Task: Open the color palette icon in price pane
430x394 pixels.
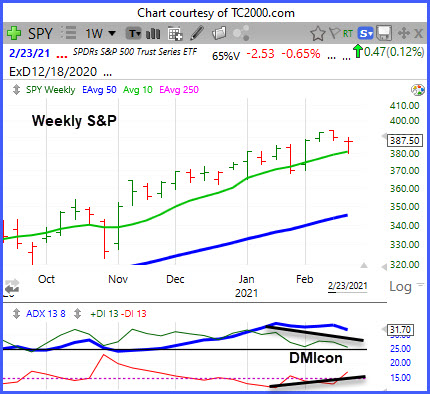Action: (x=418, y=90)
